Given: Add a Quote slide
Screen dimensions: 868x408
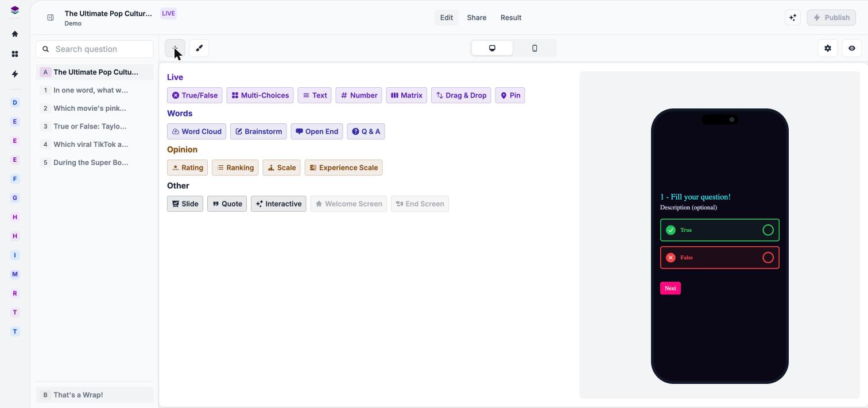Looking at the screenshot, I should 227,204.
